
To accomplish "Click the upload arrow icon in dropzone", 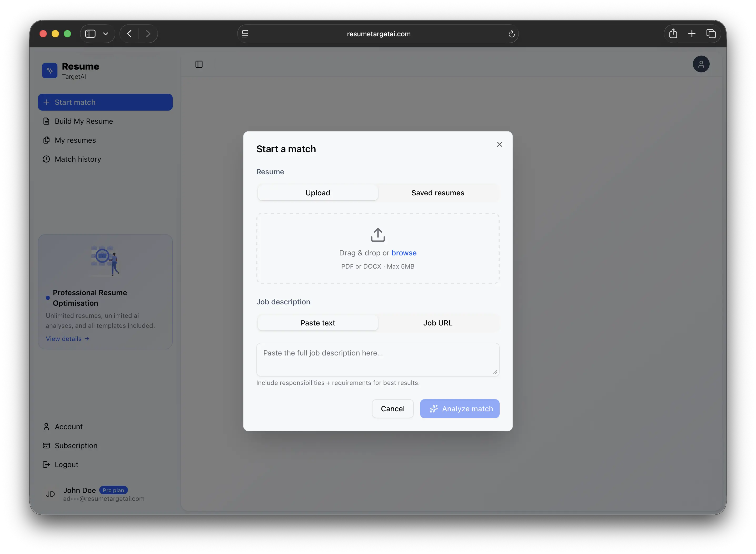I will tap(378, 234).
